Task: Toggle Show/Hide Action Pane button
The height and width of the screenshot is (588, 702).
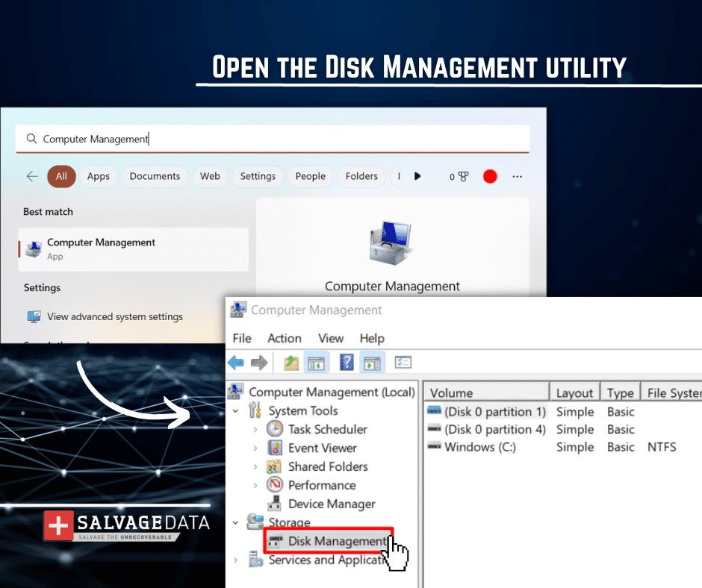Action: (x=373, y=363)
